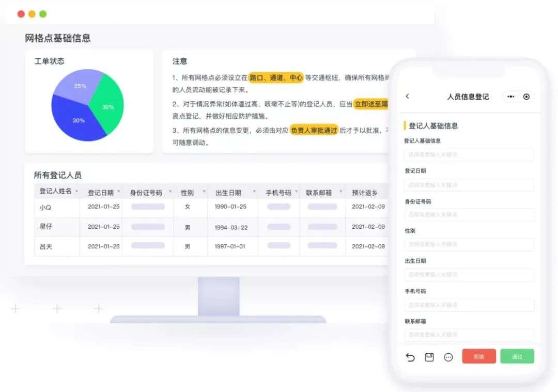Go back using the phone header arrow
Image resolution: width=558 pixels, height=392 pixels.
[408, 97]
